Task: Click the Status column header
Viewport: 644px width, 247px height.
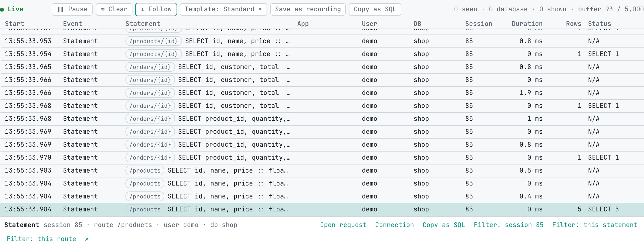Action: click(600, 24)
